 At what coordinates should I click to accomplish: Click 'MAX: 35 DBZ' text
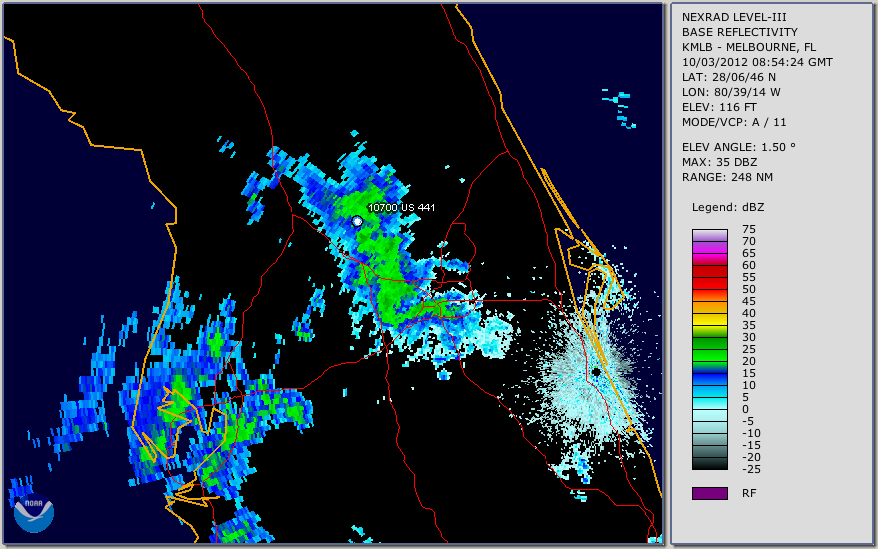pos(720,162)
